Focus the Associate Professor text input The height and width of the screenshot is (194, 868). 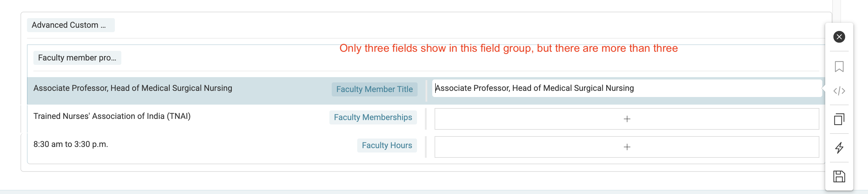click(x=627, y=89)
